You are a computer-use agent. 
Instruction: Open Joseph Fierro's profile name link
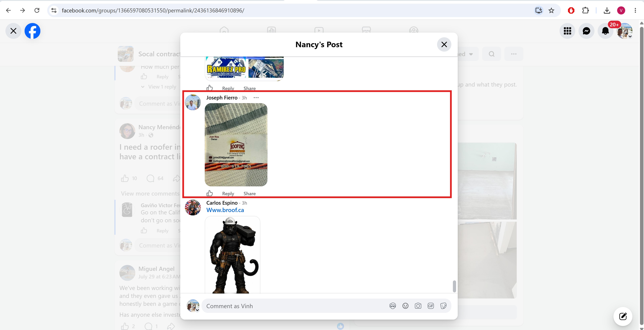pos(222,98)
